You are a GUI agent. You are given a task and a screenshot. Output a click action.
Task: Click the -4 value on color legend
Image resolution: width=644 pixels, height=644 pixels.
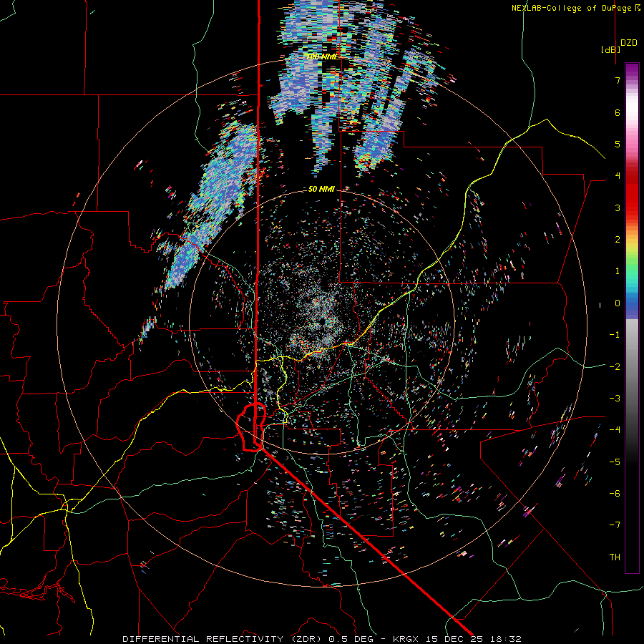point(615,429)
